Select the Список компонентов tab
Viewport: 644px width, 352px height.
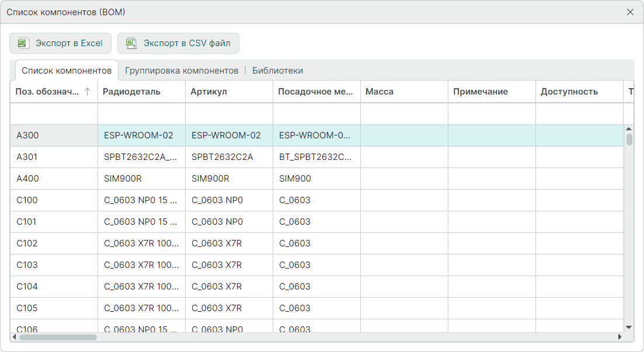coord(67,71)
